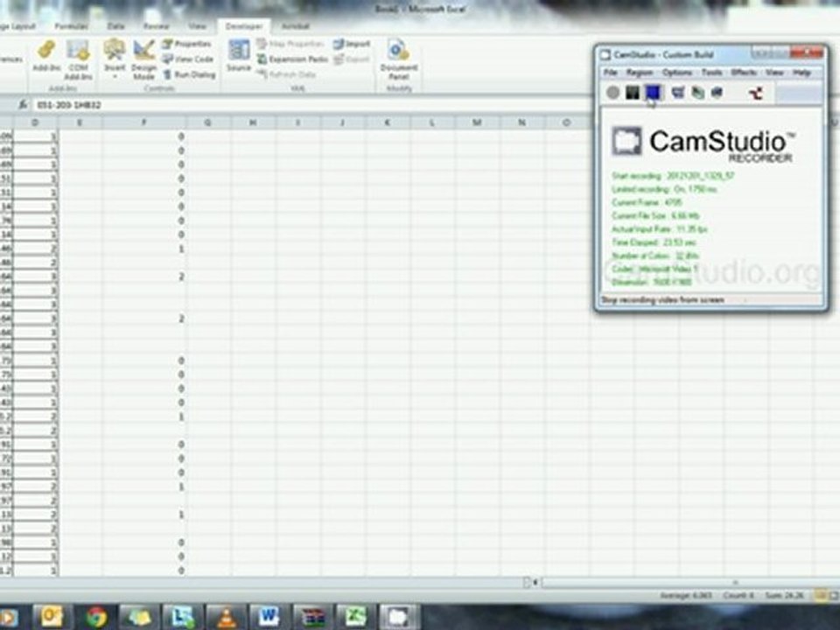840x630 pixels.
Task: Open the XML Source pane
Action: point(238,56)
